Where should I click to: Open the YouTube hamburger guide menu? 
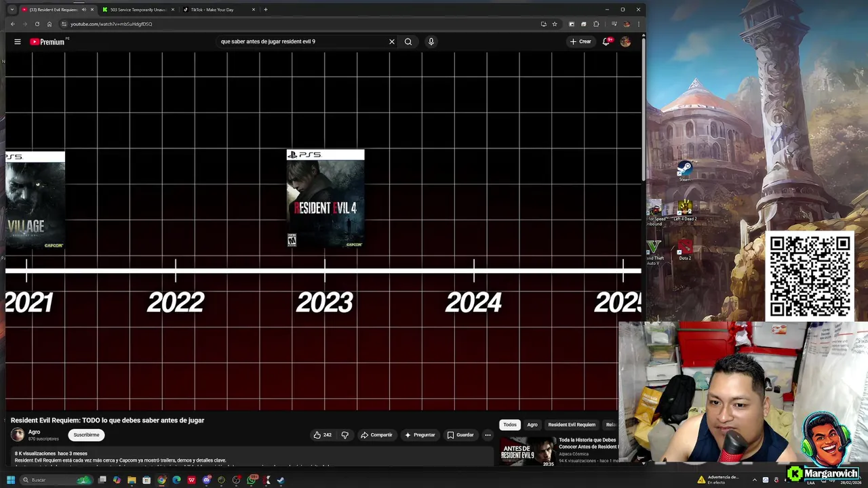coord(18,41)
